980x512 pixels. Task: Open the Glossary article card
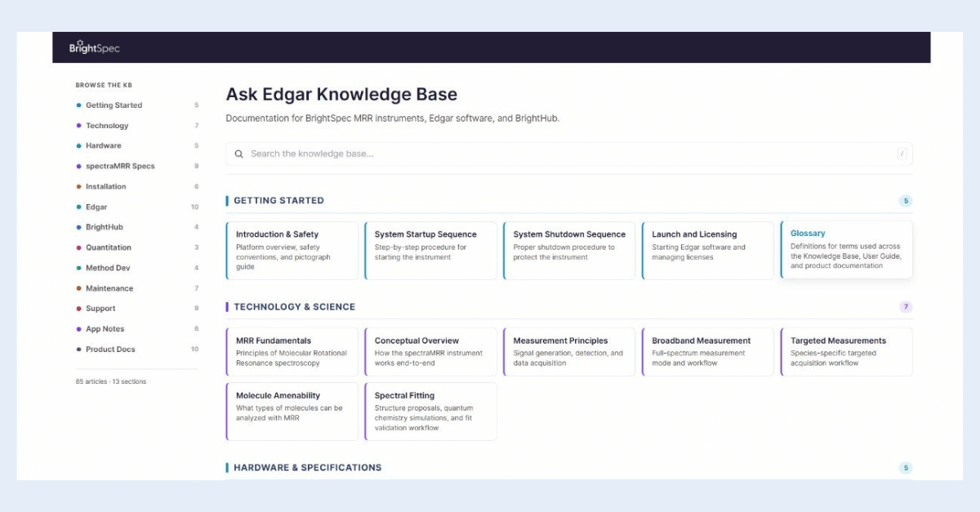click(x=847, y=250)
